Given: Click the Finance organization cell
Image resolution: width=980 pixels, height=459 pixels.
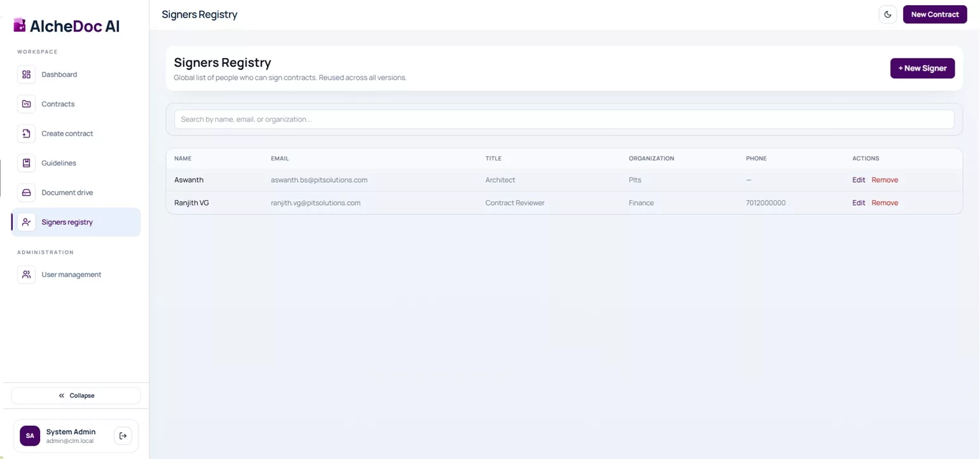Looking at the screenshot, I should point(641,203).
